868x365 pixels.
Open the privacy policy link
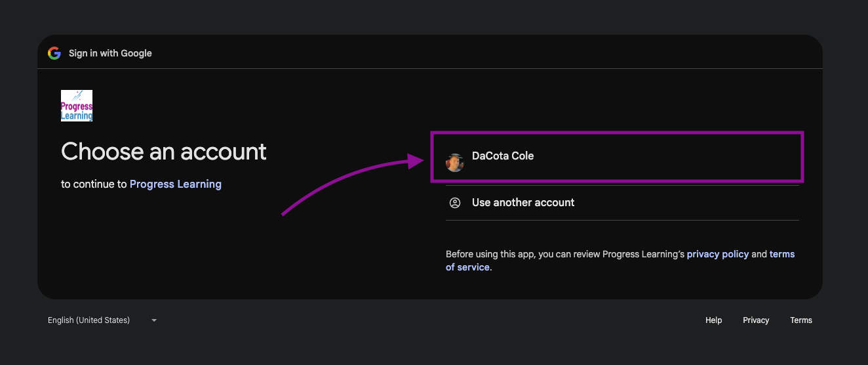point(717,254)
